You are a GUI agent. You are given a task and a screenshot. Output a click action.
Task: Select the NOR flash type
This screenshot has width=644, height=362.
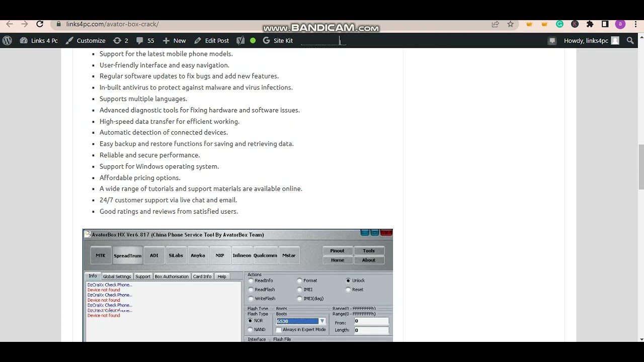[x=250, y=321]
